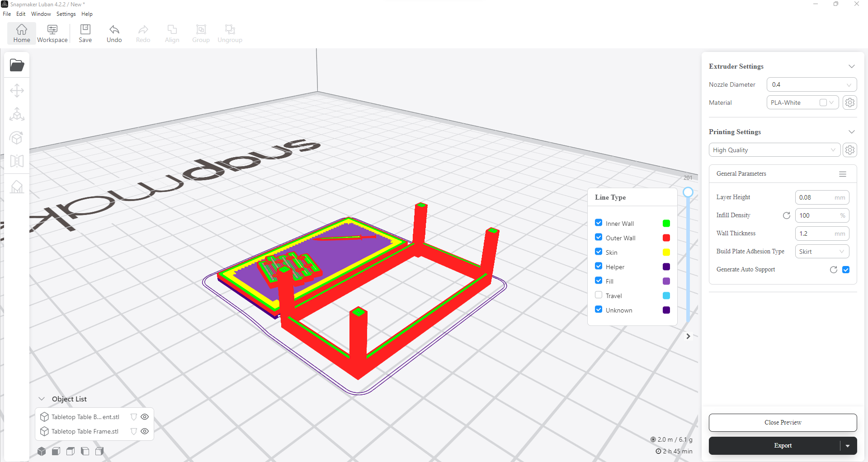
Task: Open the Settings menu
Action: (x=66, y=14)
